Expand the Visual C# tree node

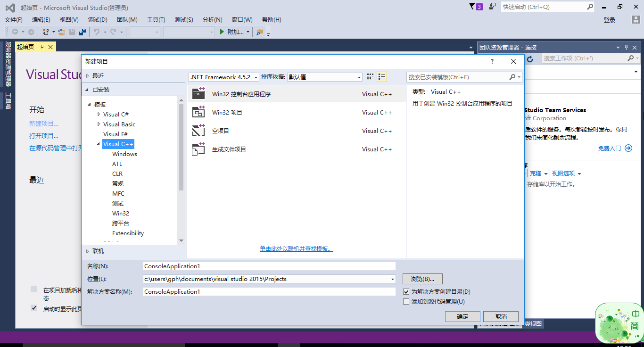click(x=99, y=114)
